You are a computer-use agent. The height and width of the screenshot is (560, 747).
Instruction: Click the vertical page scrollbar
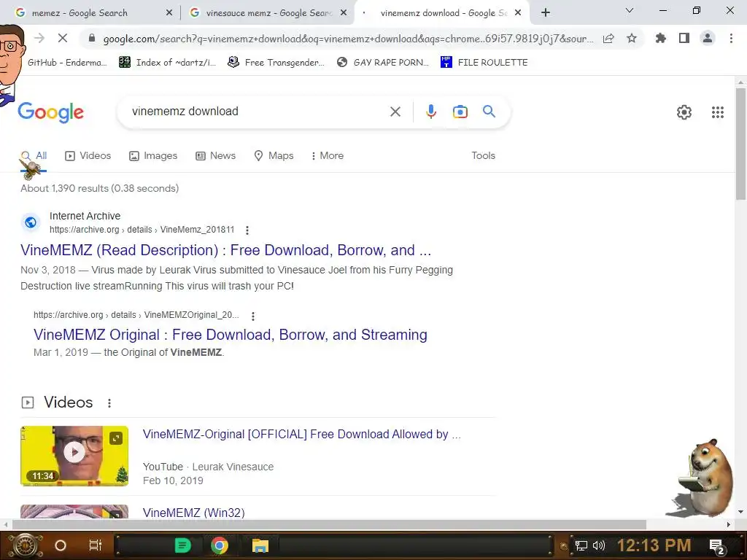[740, 144]
